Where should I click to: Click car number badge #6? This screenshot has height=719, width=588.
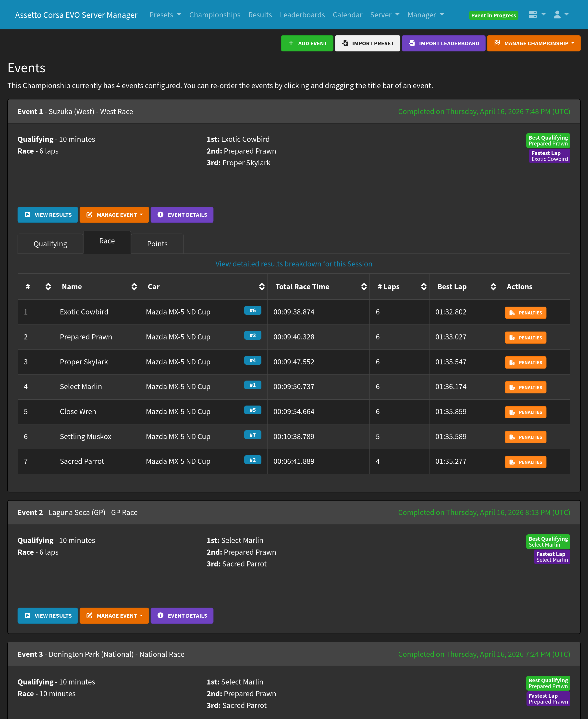(253, 311)
